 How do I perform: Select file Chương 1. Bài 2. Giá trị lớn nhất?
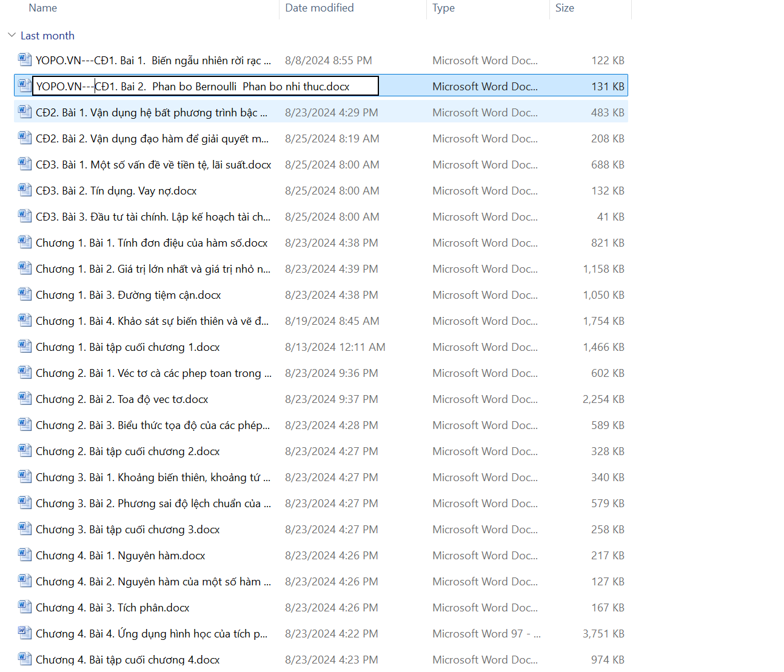153,269
